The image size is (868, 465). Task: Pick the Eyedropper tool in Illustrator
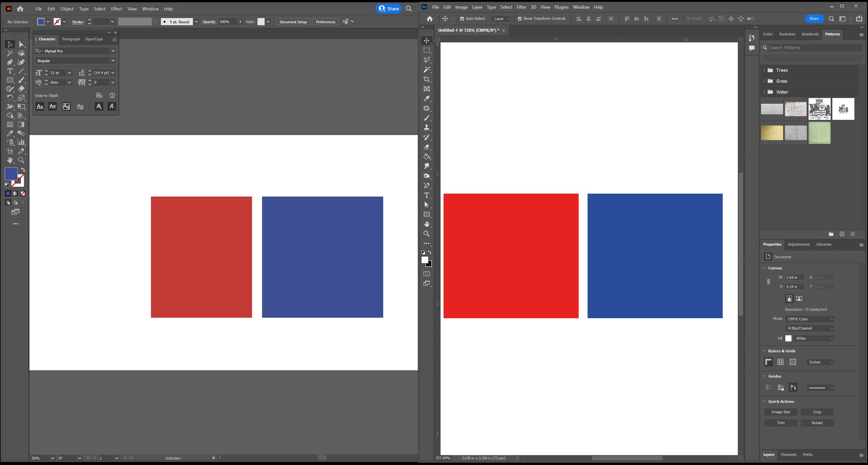click(x=10, y=133)
